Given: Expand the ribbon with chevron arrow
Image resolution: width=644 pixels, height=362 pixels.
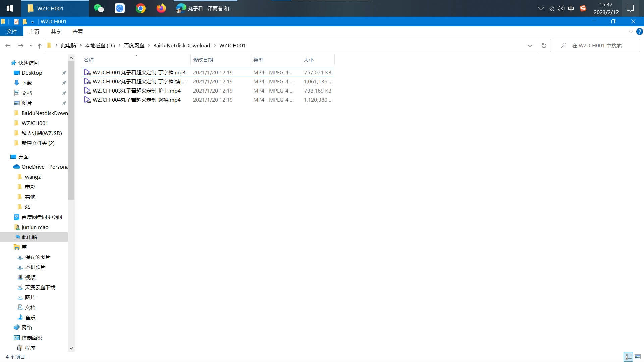Looking at the screenshot, I should coord(631,32).
